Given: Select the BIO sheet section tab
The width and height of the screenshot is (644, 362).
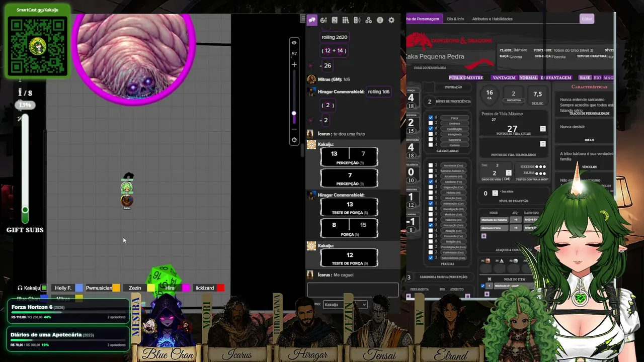Looking at the screenshot, I should coord(597,78).
